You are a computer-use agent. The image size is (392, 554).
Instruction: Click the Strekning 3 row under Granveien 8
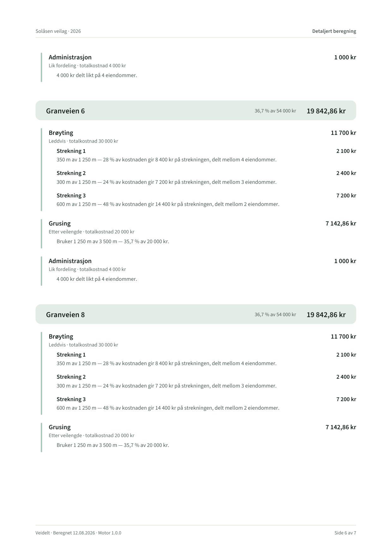(x=206, y=403)
